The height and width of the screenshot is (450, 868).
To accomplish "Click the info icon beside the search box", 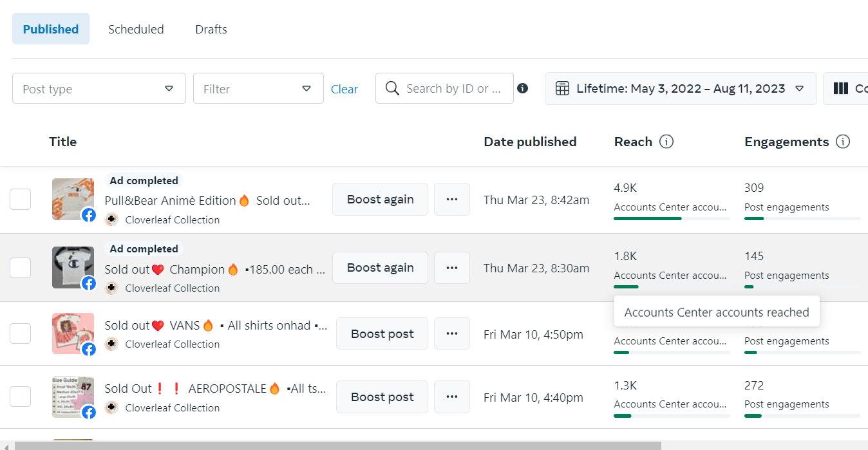I will 523,88.
